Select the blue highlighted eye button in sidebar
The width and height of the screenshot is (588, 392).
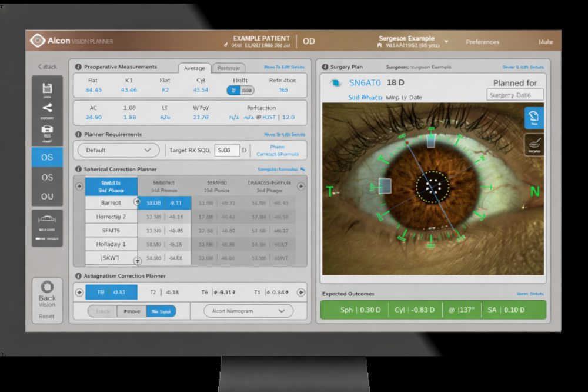(x=47, y=157)
